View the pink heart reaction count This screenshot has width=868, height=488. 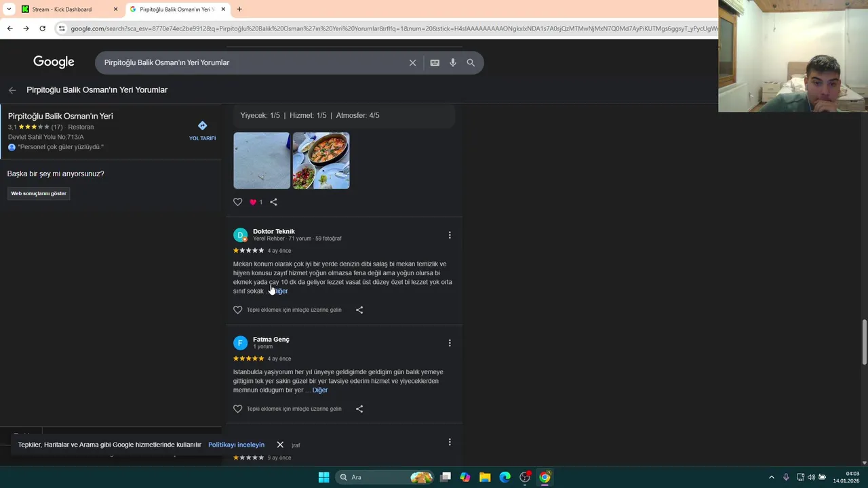coord(256,202)
